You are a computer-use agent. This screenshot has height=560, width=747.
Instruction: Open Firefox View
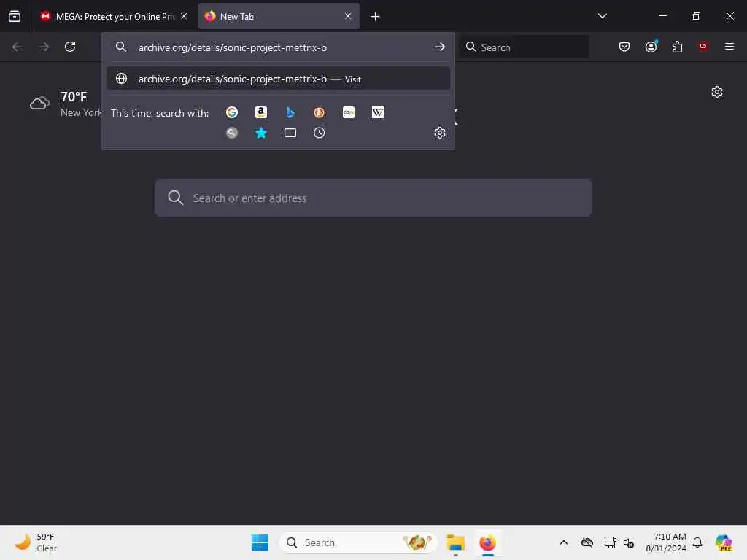15,16
